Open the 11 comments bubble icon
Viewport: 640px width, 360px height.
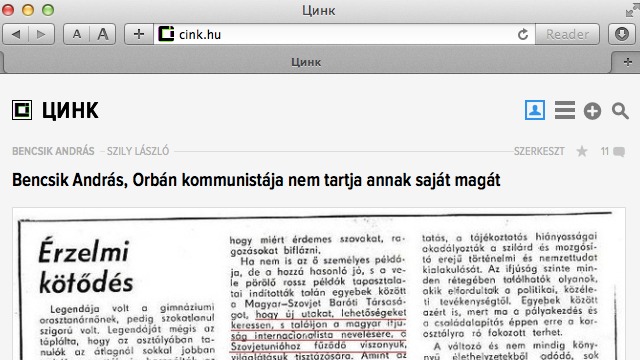click(x=619, y=152)
